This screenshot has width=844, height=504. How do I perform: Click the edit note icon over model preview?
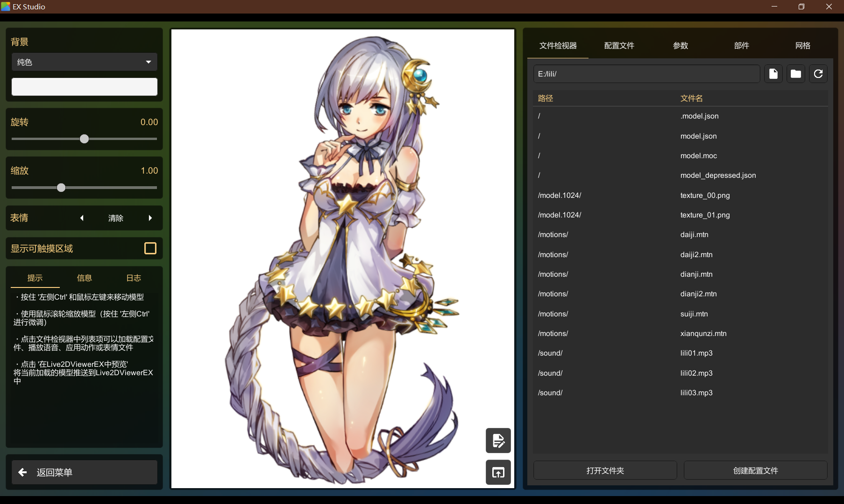pyautogui.click(x=498, y=441)
